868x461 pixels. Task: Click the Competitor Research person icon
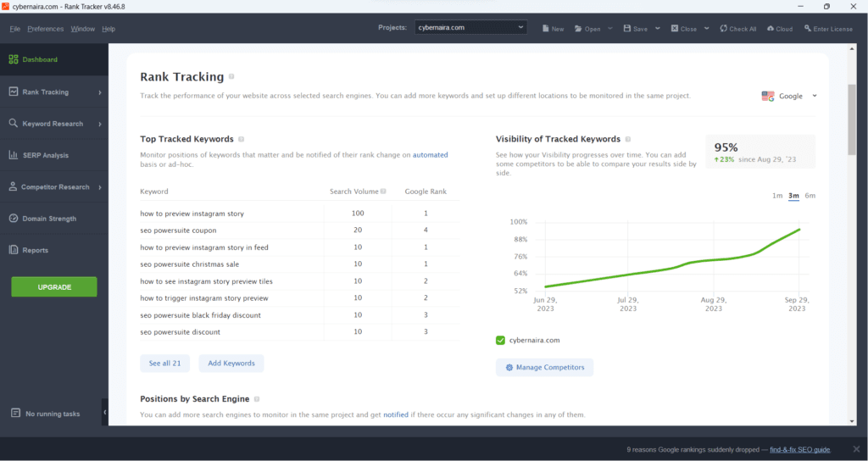(x=14, y=186)
